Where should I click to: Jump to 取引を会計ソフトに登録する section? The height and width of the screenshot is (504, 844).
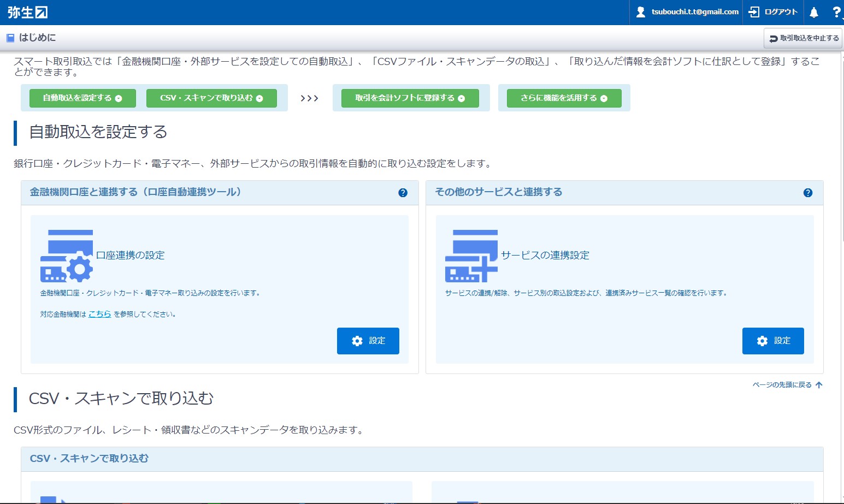point(410,98)
